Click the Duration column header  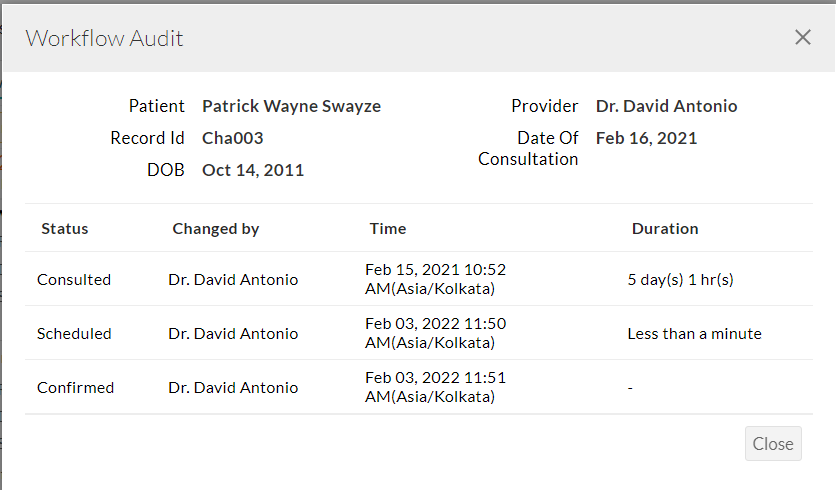[665, 229]
